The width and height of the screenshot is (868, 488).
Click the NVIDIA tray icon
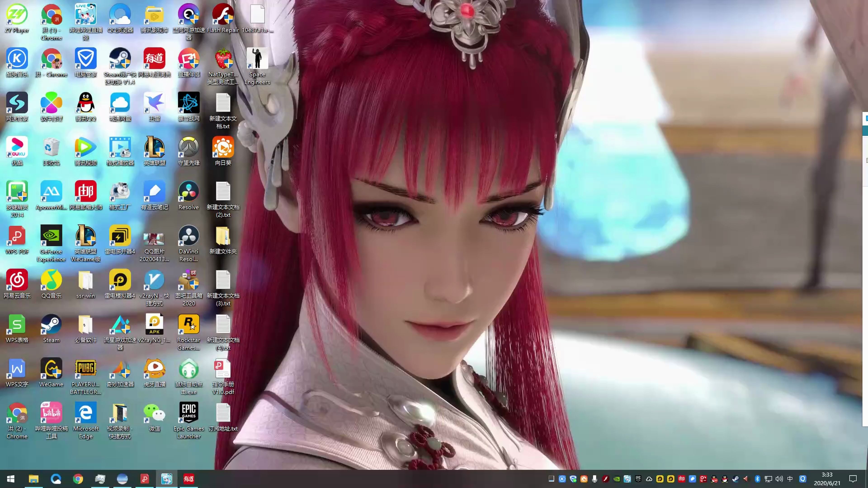click(x=616, y=479)
